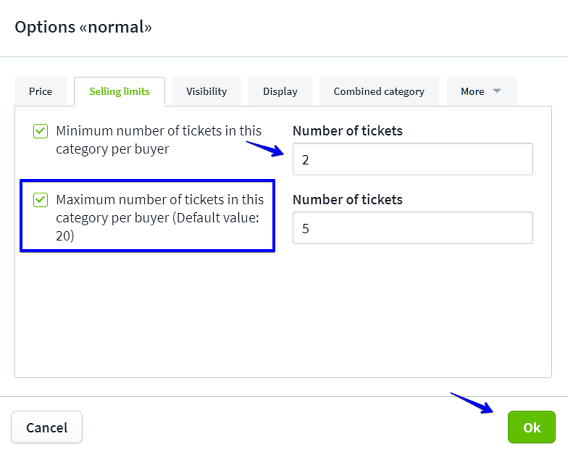The width and height of the screenshot is (568, 452).
Task: Click the 'Maximum number of tickets' label text
Action: tap(160, 218)
